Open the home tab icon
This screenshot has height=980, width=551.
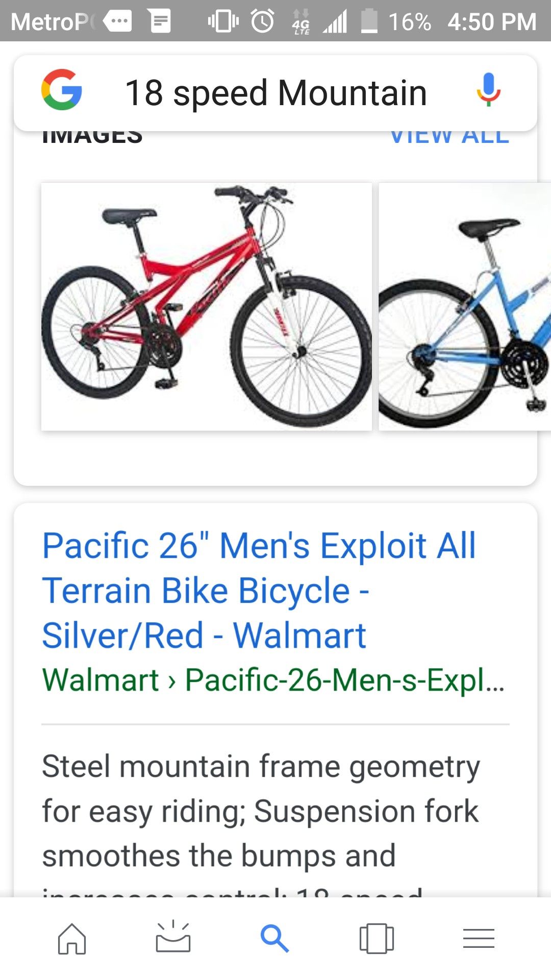coord(72,938)
